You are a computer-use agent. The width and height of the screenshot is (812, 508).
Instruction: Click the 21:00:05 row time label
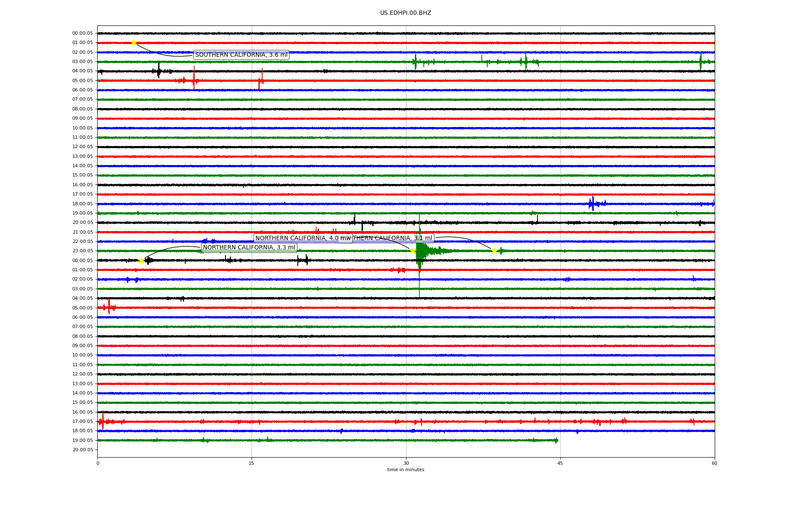click(82, 232)
